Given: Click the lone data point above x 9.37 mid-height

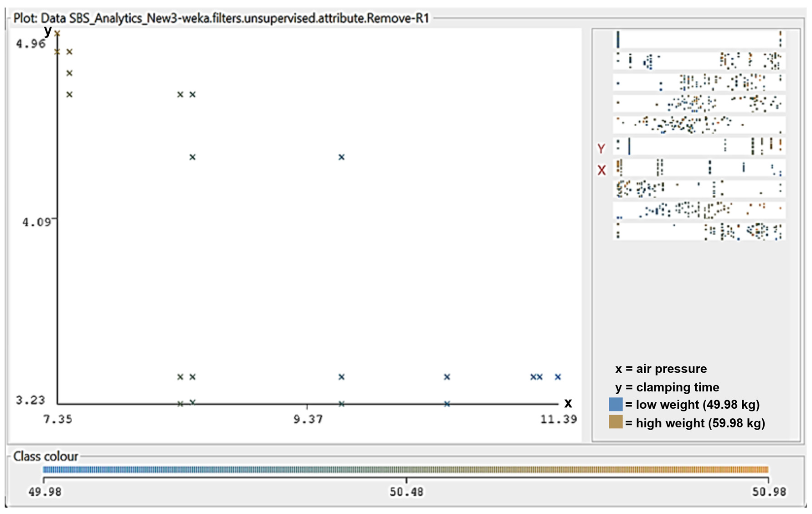Looking at the screenshot, I should tap(341, 157).
